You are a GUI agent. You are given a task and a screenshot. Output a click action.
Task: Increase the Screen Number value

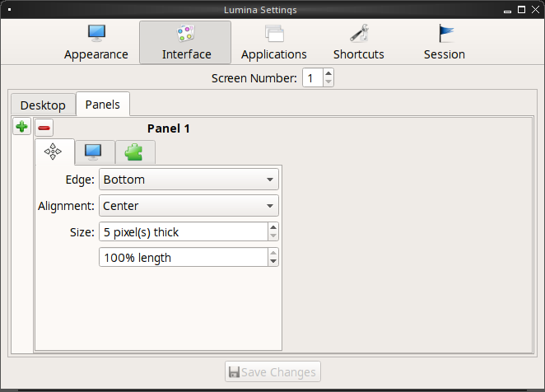(328, 73)
